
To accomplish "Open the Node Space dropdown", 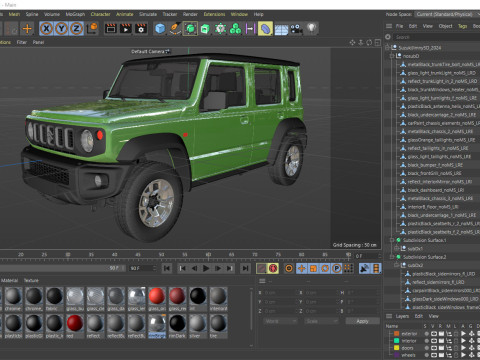I will (447, 14).
